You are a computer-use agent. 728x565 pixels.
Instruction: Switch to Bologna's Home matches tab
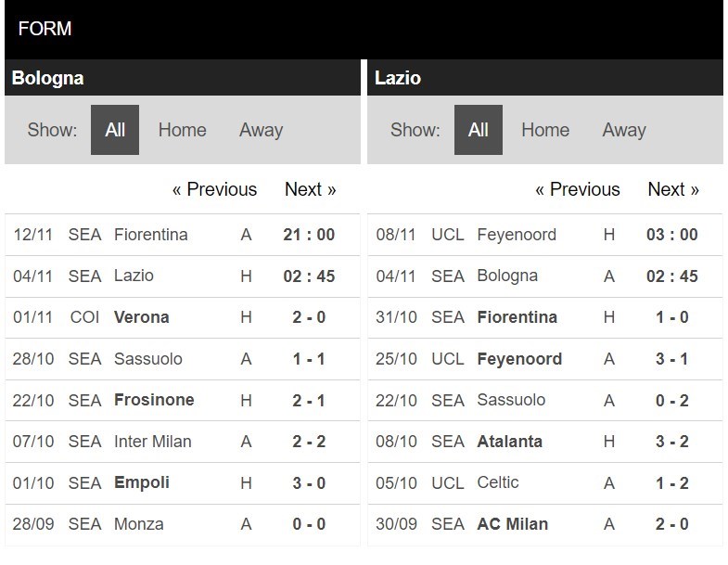[182, 130]
